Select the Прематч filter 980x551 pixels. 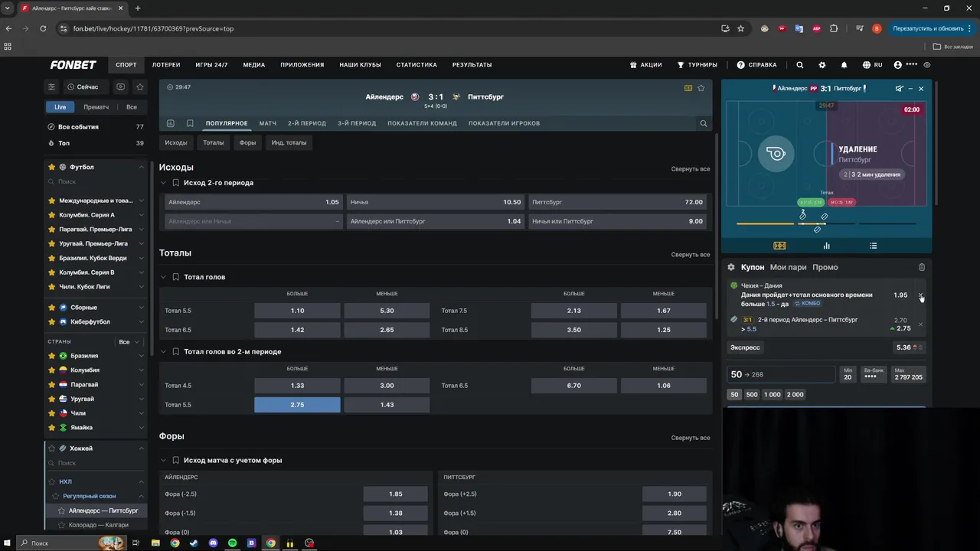click(96, 107)
